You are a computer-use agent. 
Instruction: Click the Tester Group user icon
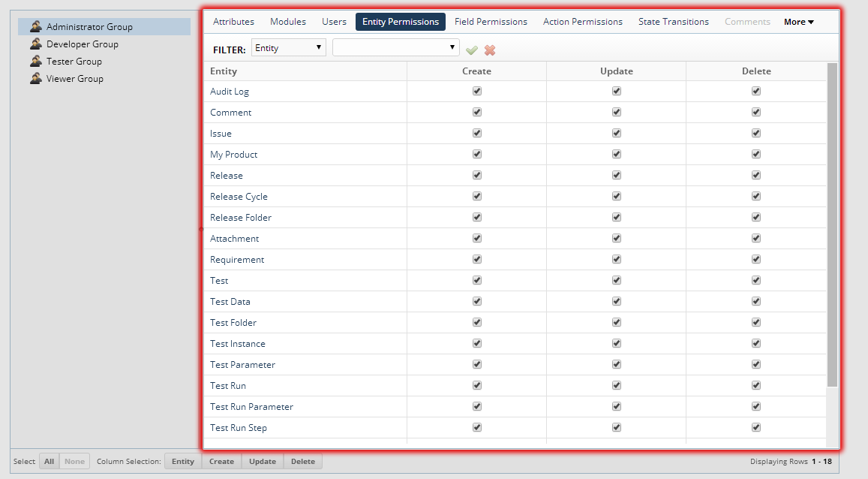coord(36,61)
